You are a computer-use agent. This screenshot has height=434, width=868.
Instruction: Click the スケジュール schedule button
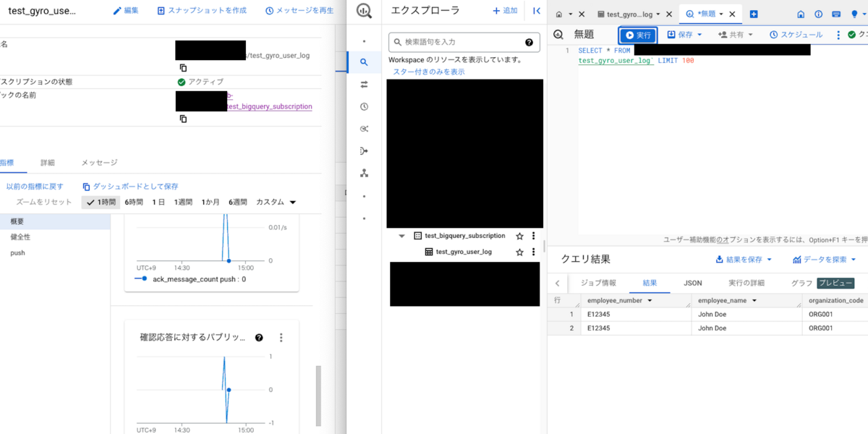point(796,35)
